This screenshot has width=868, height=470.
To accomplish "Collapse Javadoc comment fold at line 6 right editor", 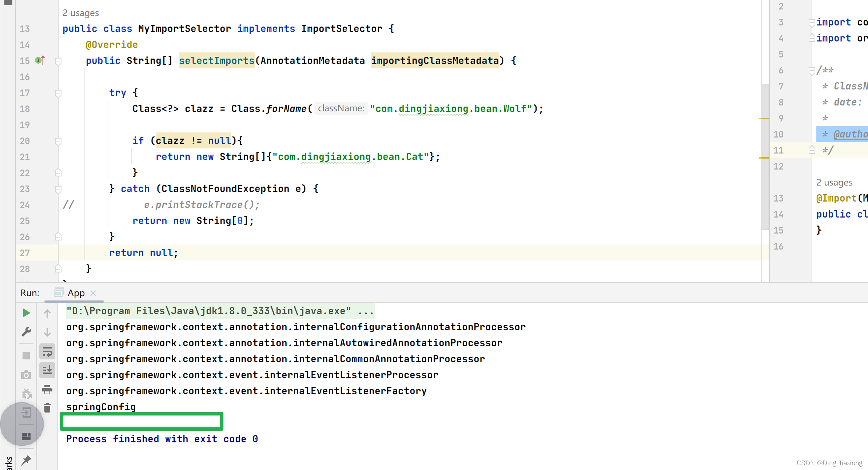I will coord(812,71).
